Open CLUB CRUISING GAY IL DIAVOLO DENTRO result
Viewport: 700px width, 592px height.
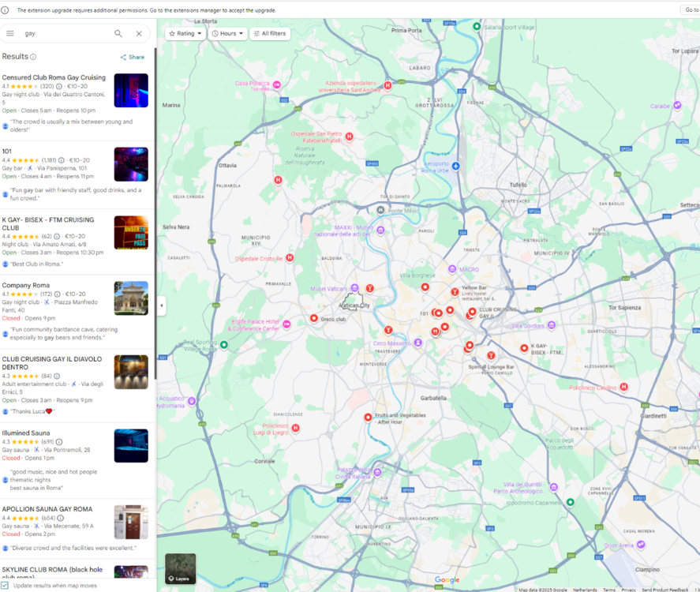click(x=52, y=363)
